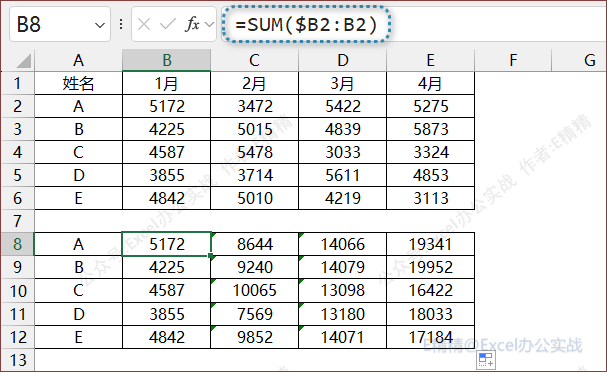This screenshot has height=372, width=607.
Task: Select row 8 header
Action: [x=17, y=244]
